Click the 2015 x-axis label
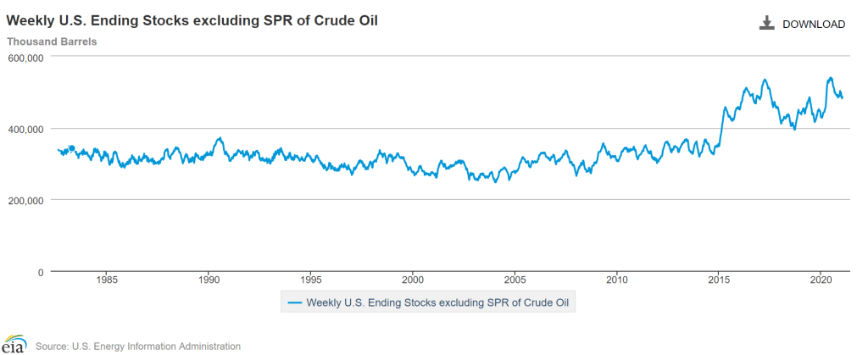Viewport: 868px width, 355px height. tap(719, 279)
